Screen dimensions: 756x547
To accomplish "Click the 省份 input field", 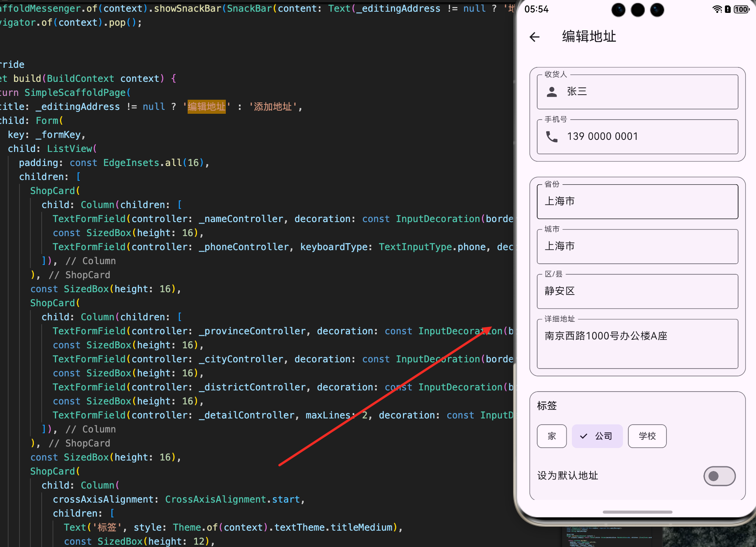I will point(637,202).
